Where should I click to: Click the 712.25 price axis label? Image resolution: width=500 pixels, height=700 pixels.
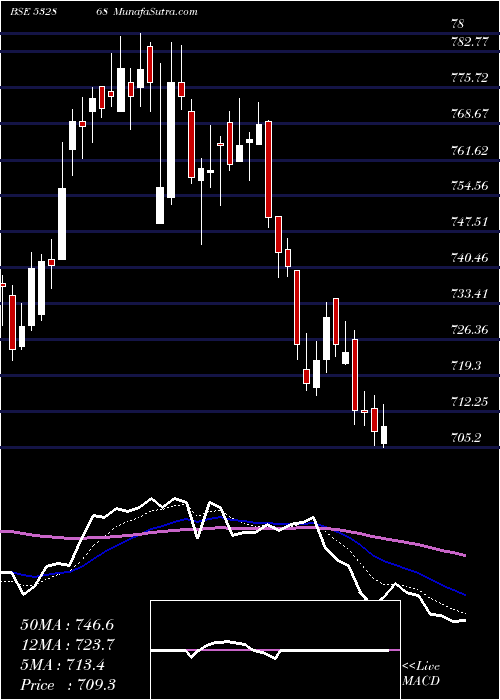point(470,402)
